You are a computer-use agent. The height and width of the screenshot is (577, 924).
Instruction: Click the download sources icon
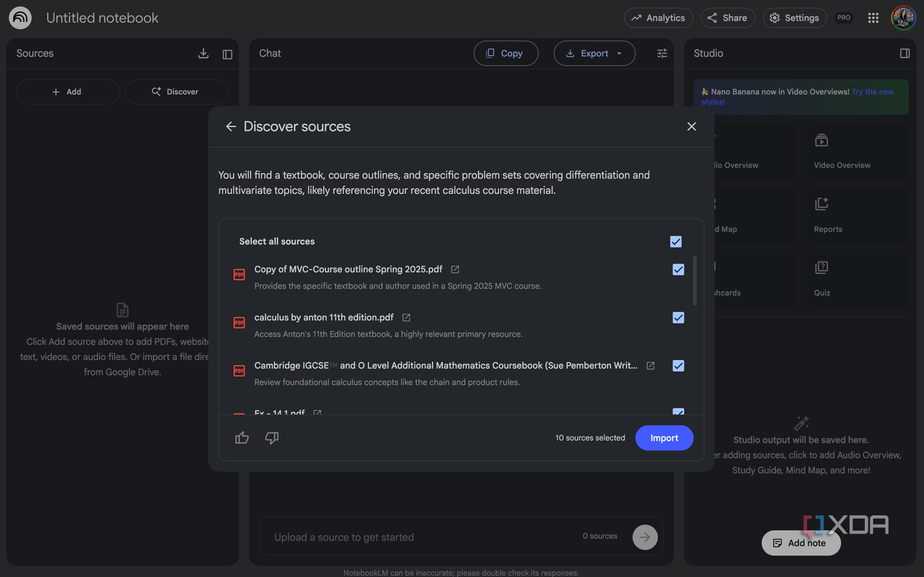(203, 54)
